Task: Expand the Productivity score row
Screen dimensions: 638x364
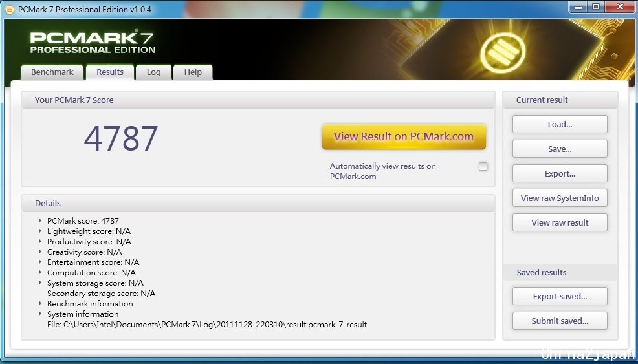Action: point(40,241)
